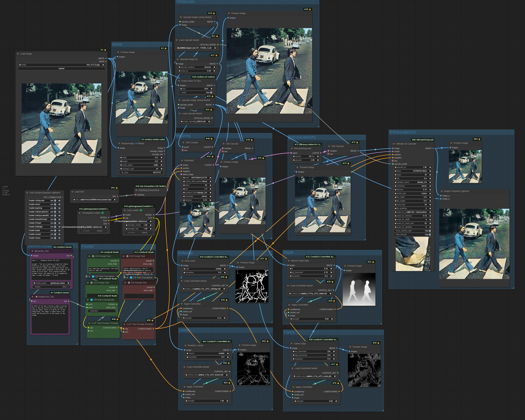Collapse the KSampler node via title dot
Viewport: 525px width, 420px height.
pos(182,160)
